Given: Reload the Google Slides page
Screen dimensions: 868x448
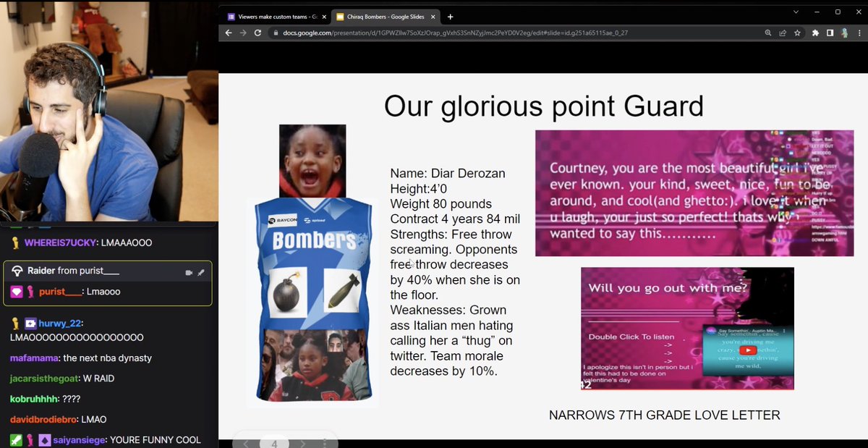Looking at the screenshot, I should tap(258, 33).
